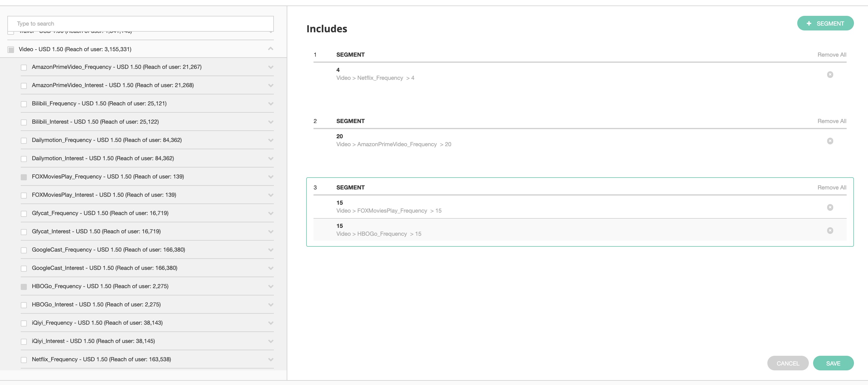Expand Dailymotion_Frequency chevron

pyautogui.click(x=271, y=140)
